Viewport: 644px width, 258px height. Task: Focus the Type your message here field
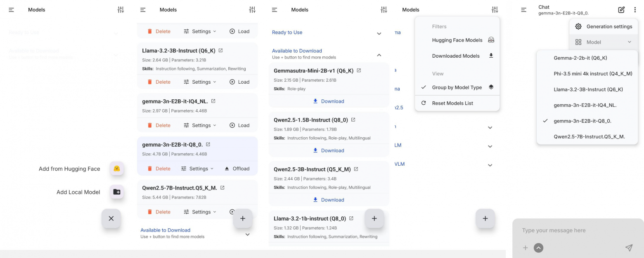[x=578, y=230]
